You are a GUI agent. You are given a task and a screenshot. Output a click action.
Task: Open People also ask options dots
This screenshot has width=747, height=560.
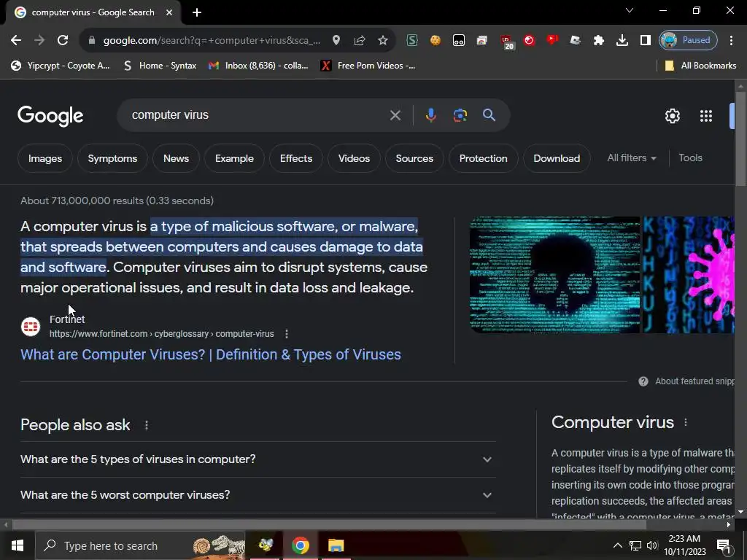[x=146, y=425]
